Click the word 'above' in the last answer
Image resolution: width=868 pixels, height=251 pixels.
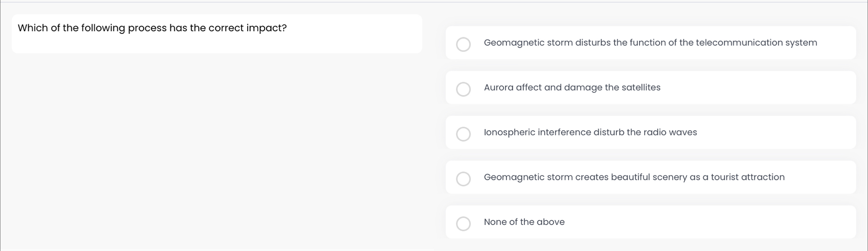click(550, 222)
